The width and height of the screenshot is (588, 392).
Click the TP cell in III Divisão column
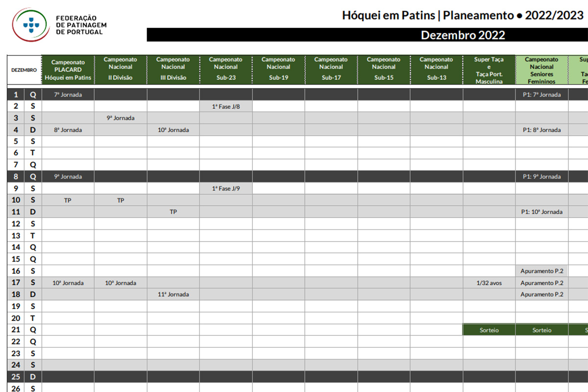173,212
